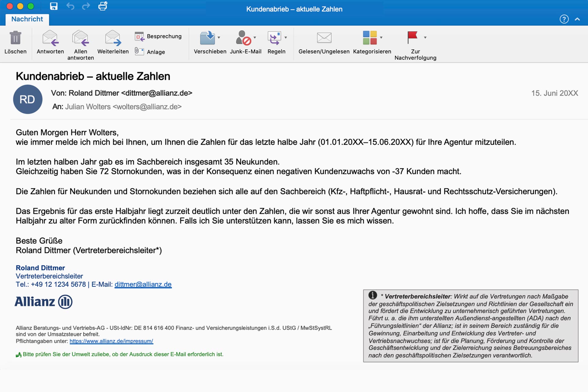The height and width of the screenshot is (392, 588).
Task: Open the Nachverfolgung flag dropdown arrow
Action: coord(425,38)
